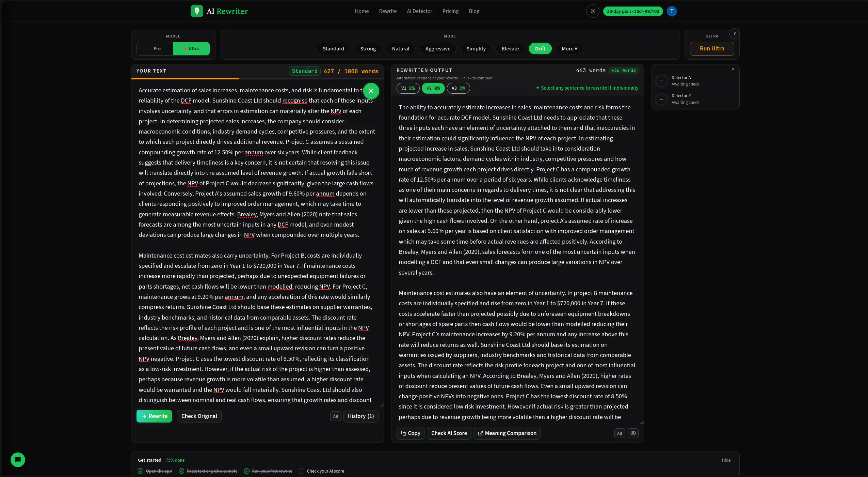Screen dimensions: 868x477
Task: Hide the Get started checklist
Action: coord(726,460)
